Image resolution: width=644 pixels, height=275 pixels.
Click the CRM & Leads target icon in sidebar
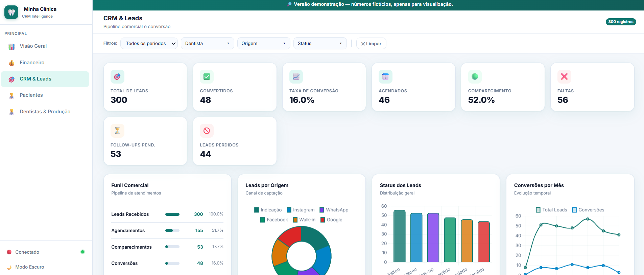pyautogui.click(x=11, y=79)
